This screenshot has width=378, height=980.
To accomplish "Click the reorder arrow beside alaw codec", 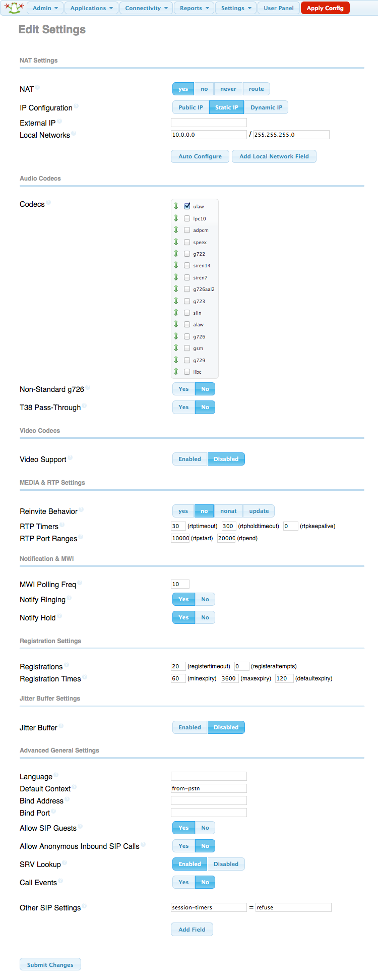I will tap(176, 324).
